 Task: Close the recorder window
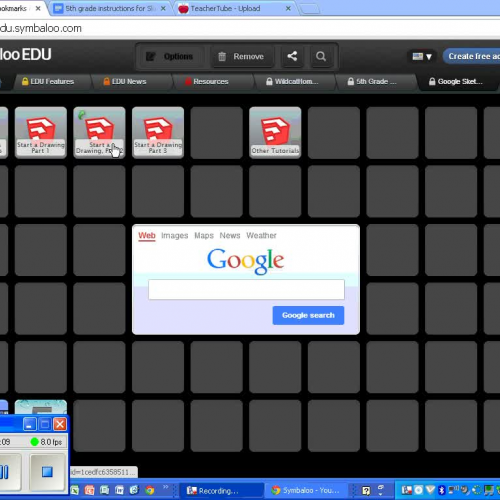(60, 424)
